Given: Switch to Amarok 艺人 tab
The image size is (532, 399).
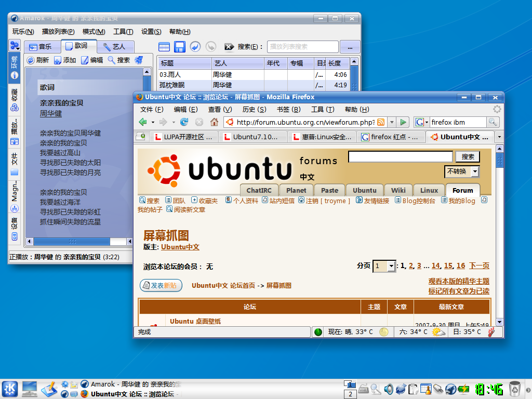Looking at the screenshot, I should point(116,46).
